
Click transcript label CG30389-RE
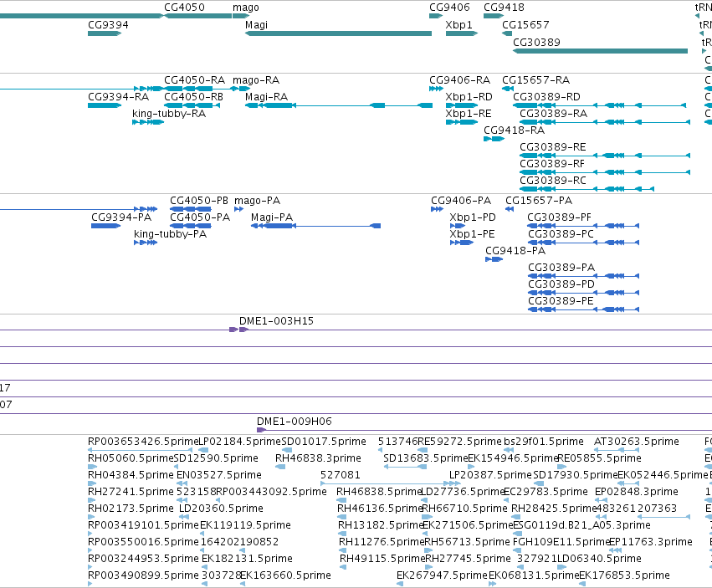[x=553, y=147]
